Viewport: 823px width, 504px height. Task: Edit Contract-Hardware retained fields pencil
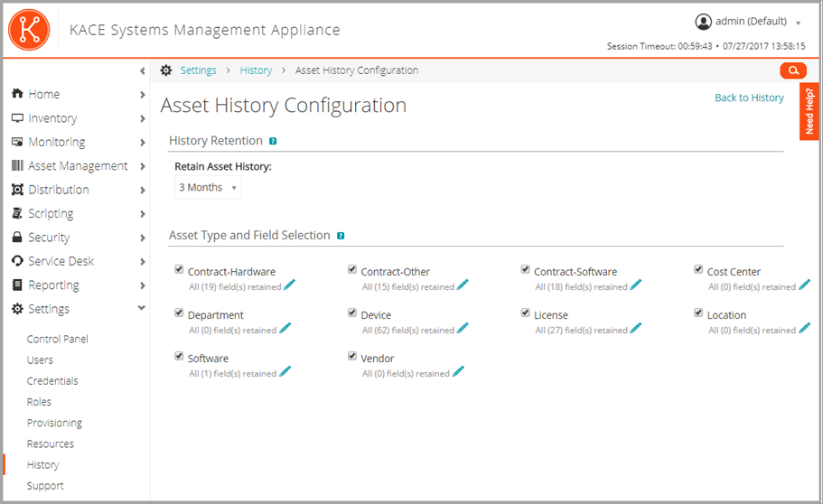point(289,285)
